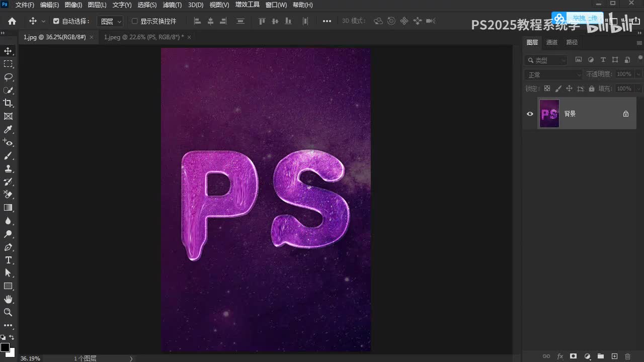Toggle the type layer filter
Screen dimensions: 644x362
pyautogui.click(x=603, y=60)
